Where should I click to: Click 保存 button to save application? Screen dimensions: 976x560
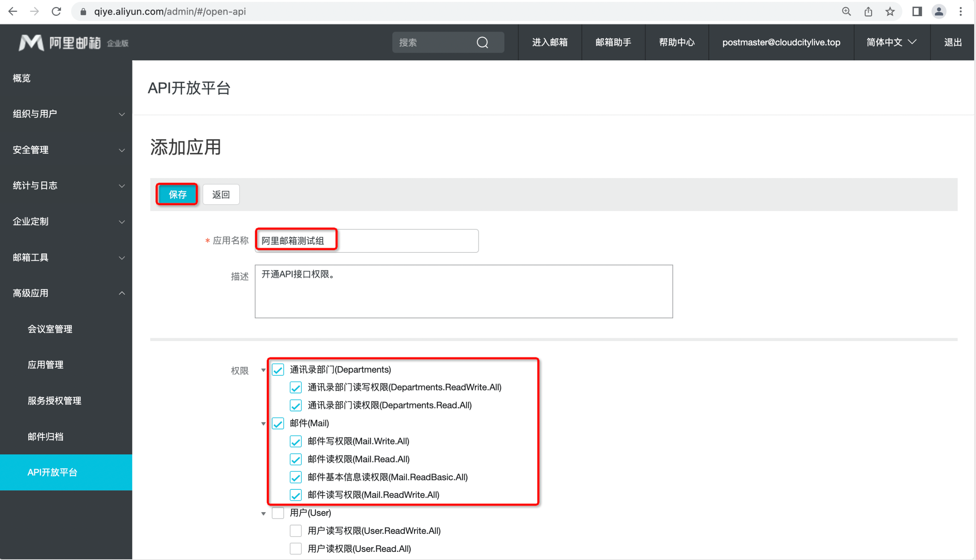(x=176, y=194)
